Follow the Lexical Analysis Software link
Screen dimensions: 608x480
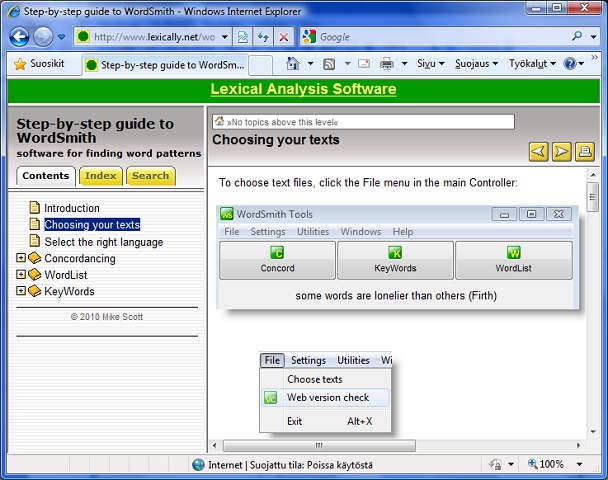303,89
